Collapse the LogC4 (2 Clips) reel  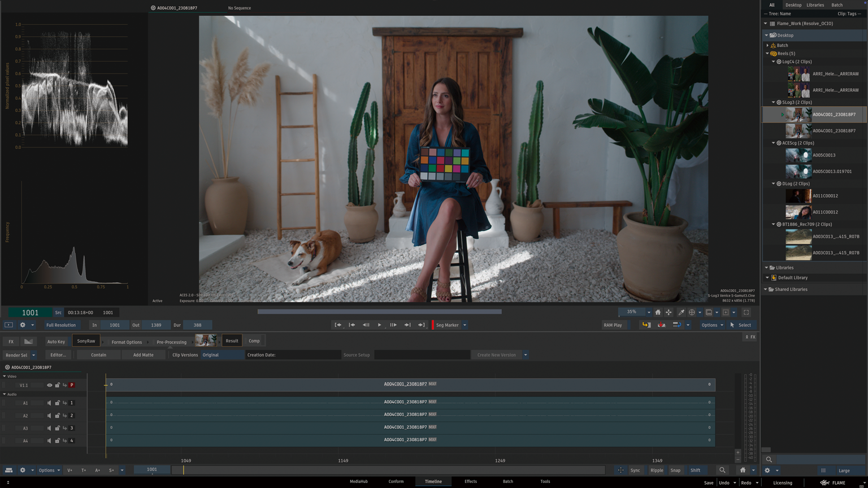point(774,62)
